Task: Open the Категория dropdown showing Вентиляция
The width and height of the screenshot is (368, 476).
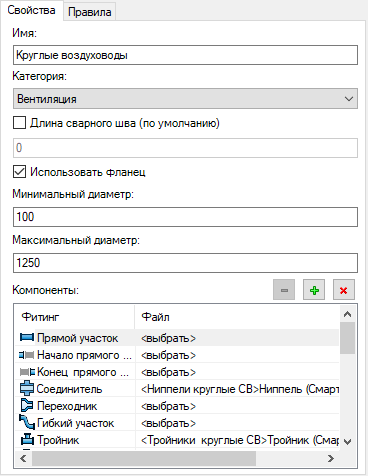Action: [x=185, y=99]
